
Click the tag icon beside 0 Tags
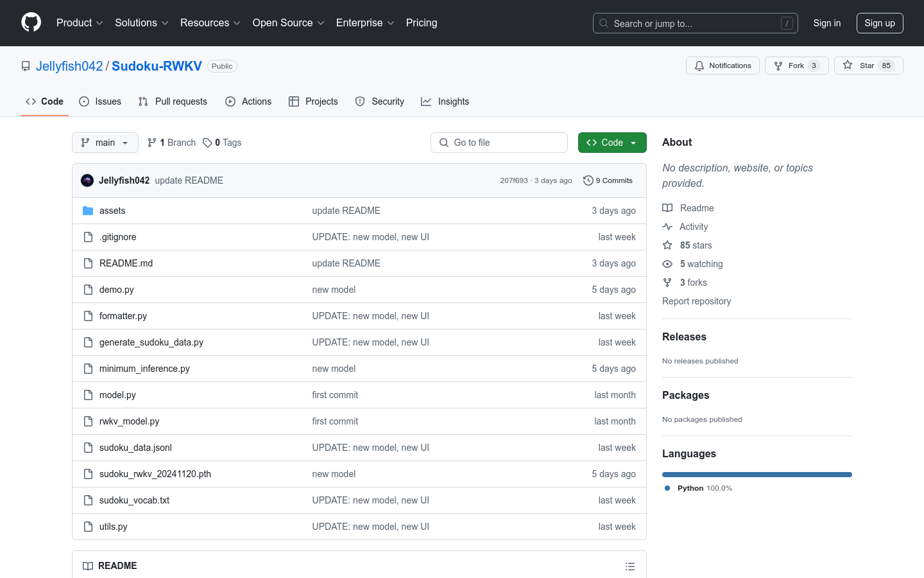(x=207, y=143)
